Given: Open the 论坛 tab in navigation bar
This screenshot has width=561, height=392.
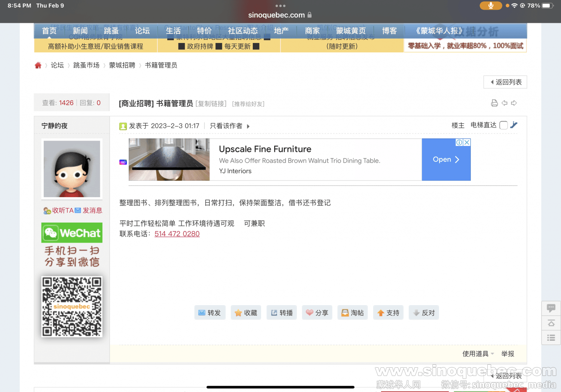Looking at the screenshot, I should pos(142,31).
